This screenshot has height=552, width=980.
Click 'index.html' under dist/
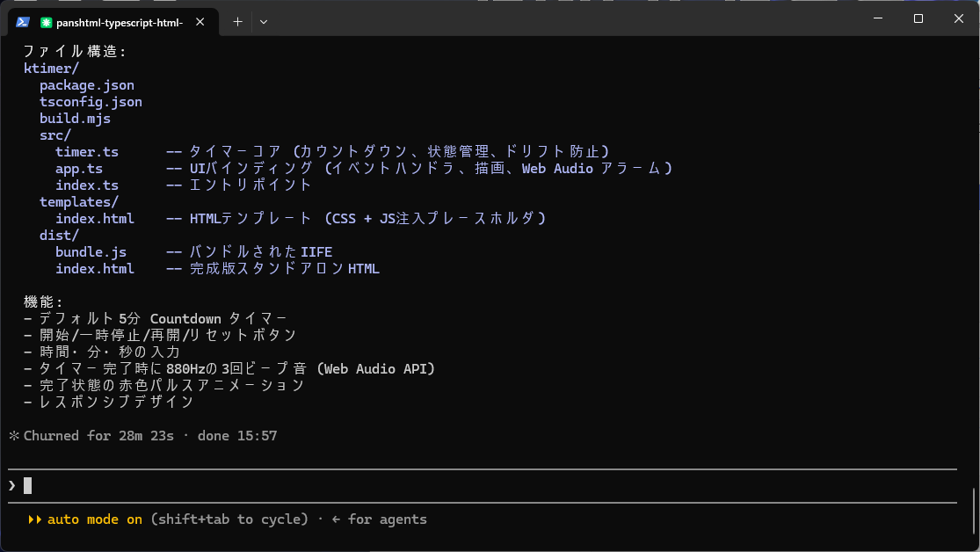click(x=95, y=269)
